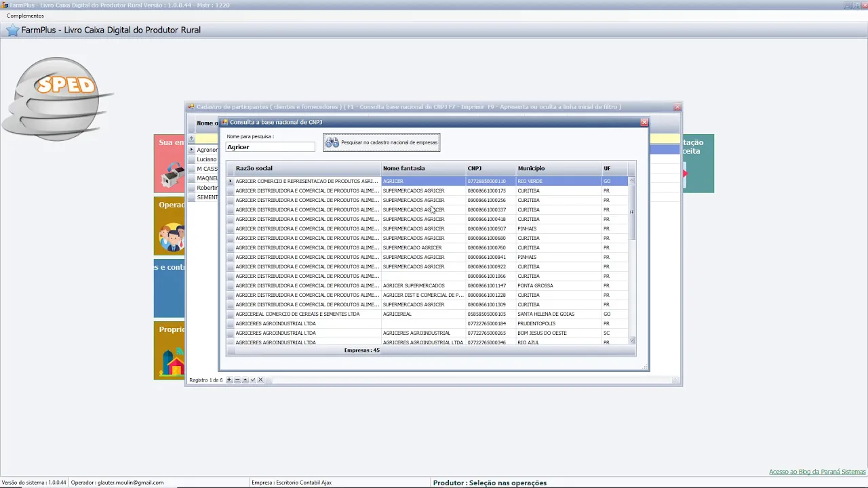Click the RIO VERDE cell in selected row

[559, 181]
